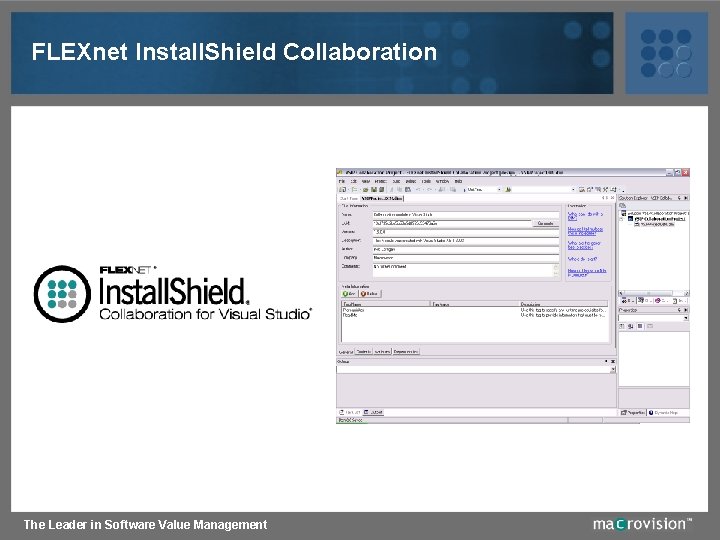This screenshot has width=720, height=540.
Task: Click the green Add button
Action: 349,293
